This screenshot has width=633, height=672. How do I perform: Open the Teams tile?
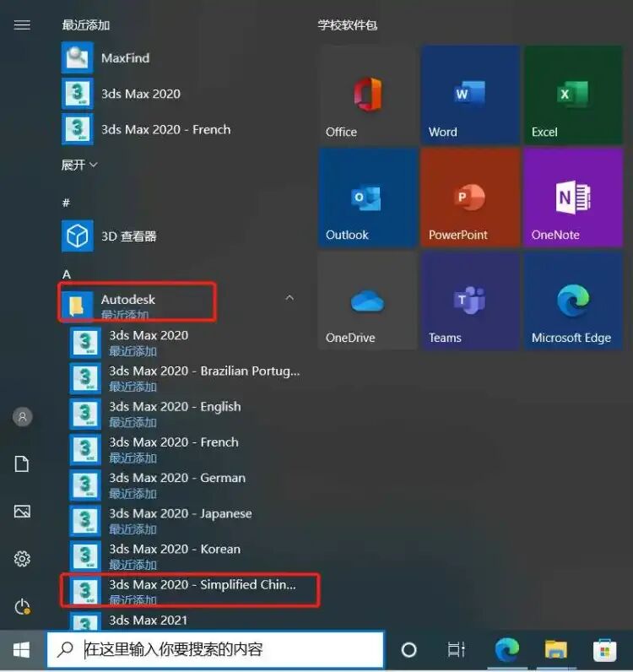[x=471, y=301]
